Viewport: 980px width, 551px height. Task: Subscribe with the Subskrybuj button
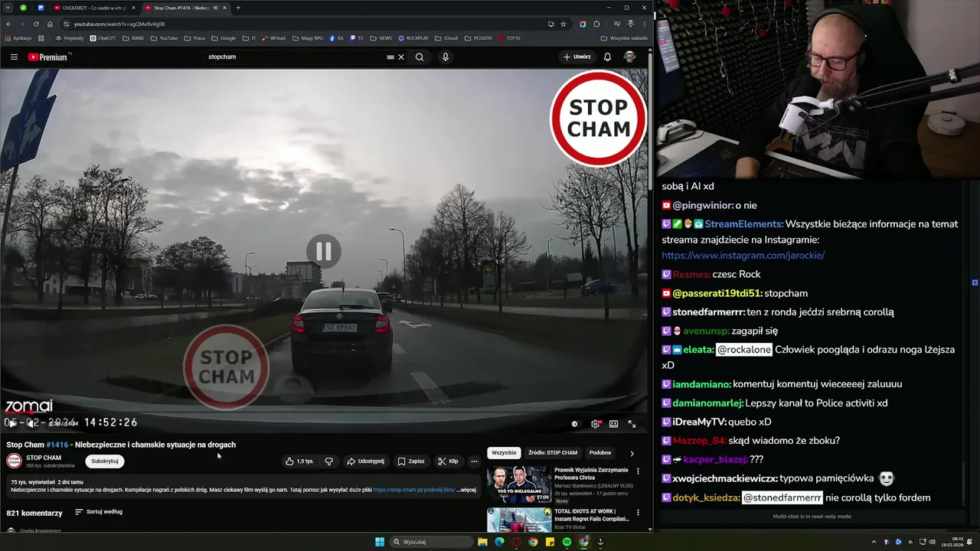coord(105,461)
